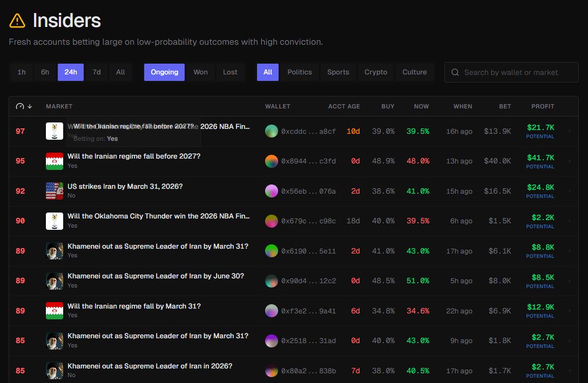Filter by Politics category
The width and height of the screenshot is (588, 383).
300,72
